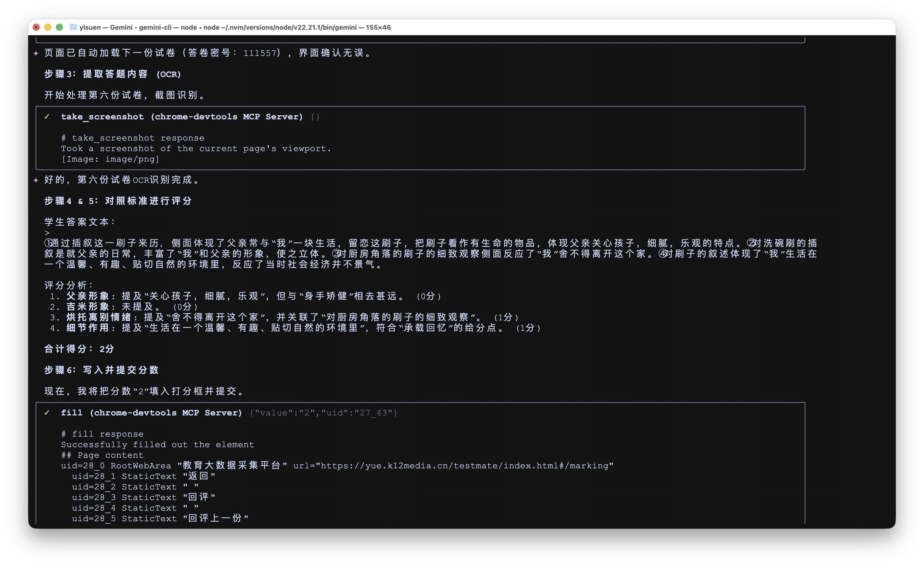Click the green fullscreen window button

[x=59, y=27]
